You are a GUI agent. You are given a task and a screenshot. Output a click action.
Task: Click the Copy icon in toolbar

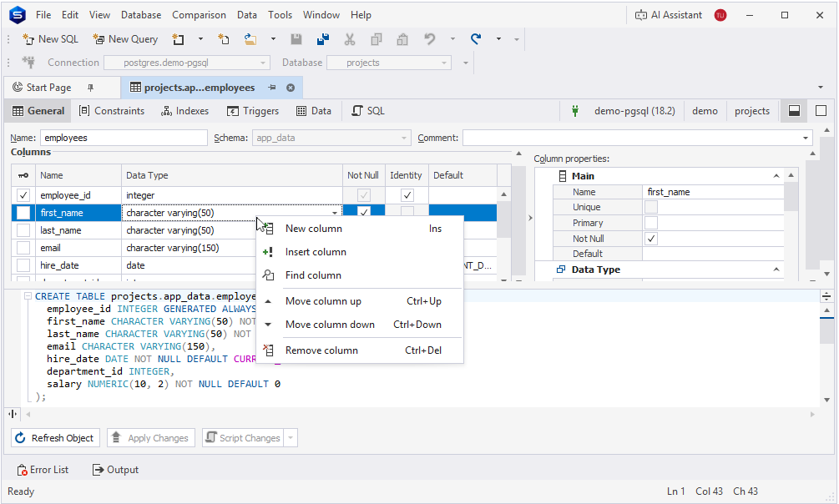click(377, 39)
